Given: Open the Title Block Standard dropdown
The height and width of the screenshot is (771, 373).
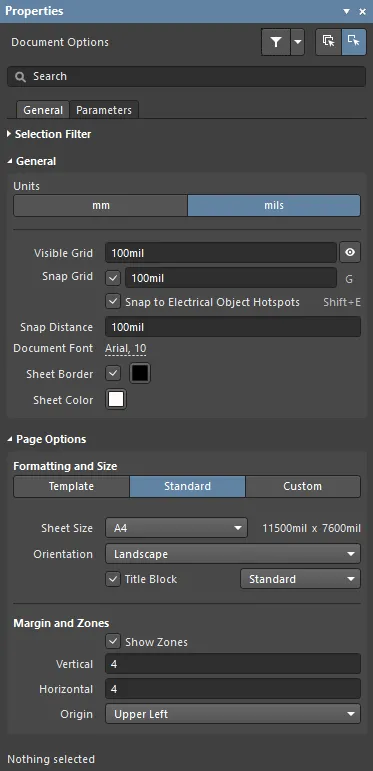Looking at the screenshot, I should click(300, 579).
